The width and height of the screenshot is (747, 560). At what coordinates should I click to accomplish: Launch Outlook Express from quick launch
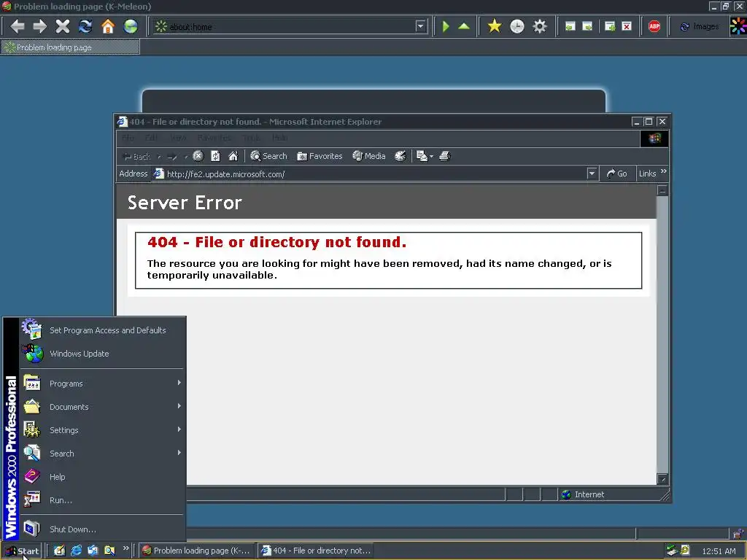click(93, 551)
